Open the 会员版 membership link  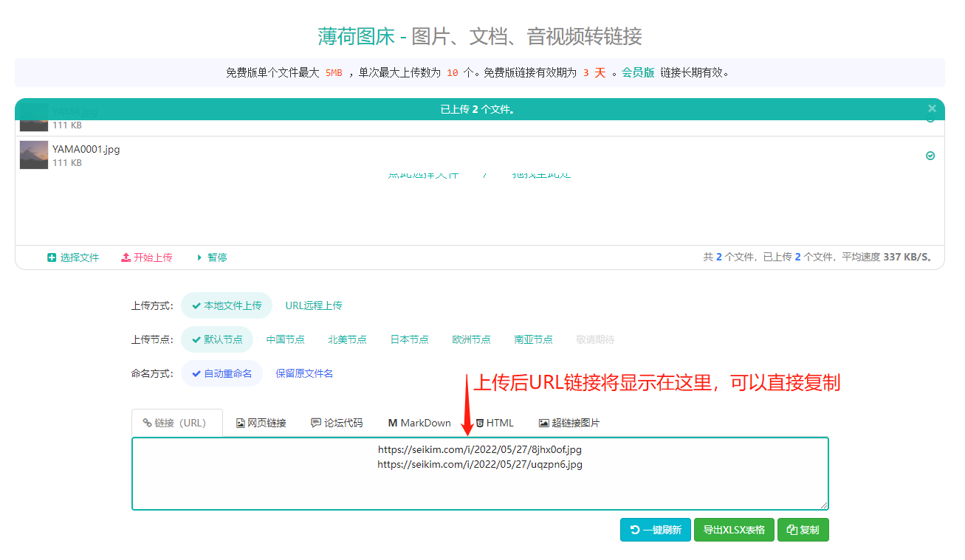click(638, 72)
